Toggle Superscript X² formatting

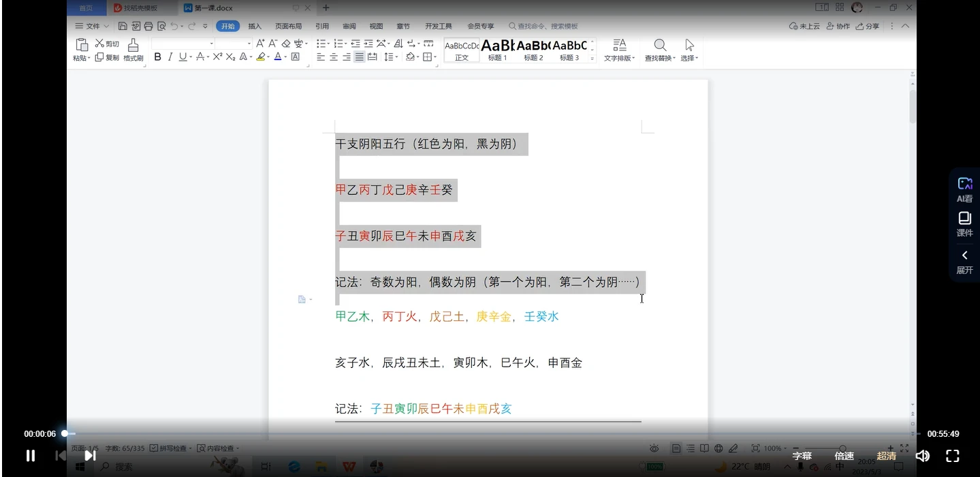217,57
